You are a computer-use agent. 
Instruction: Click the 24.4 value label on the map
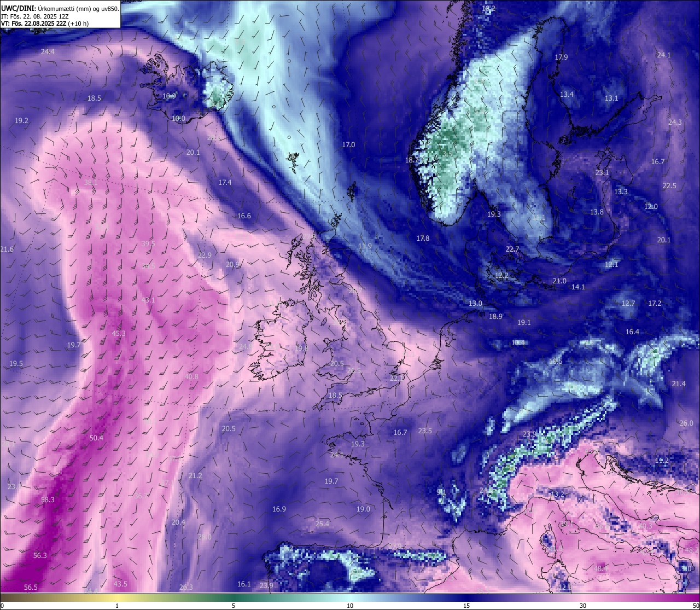click(48, 52)
